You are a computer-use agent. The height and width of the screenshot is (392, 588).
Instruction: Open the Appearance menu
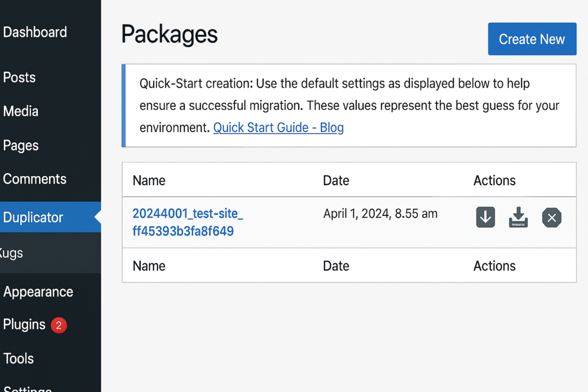point(38,292)
